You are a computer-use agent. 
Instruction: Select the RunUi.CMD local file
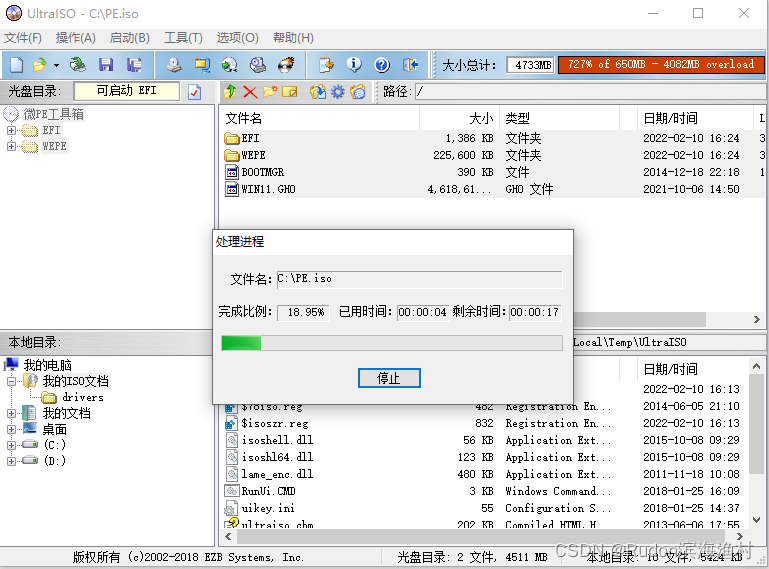coord(268,491)
